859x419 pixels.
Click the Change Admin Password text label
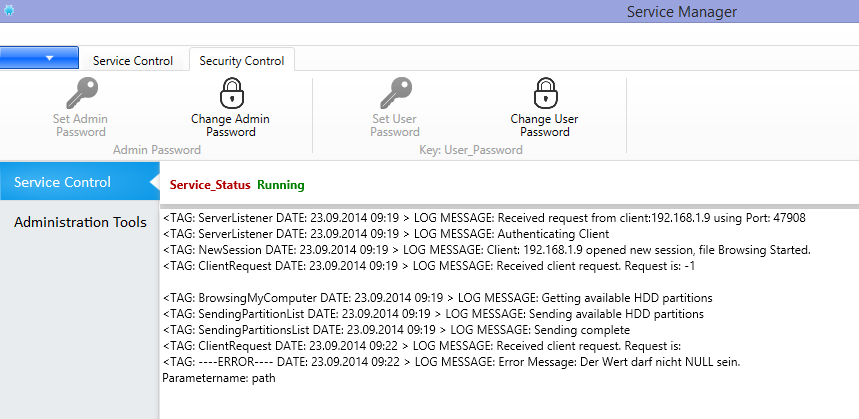(230, 125)
